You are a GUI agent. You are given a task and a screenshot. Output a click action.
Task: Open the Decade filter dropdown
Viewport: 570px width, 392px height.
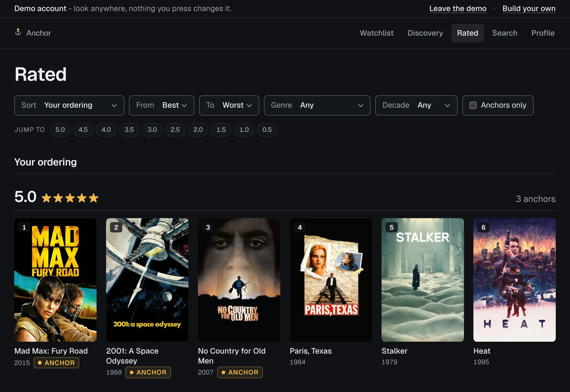tap(416, 105)
